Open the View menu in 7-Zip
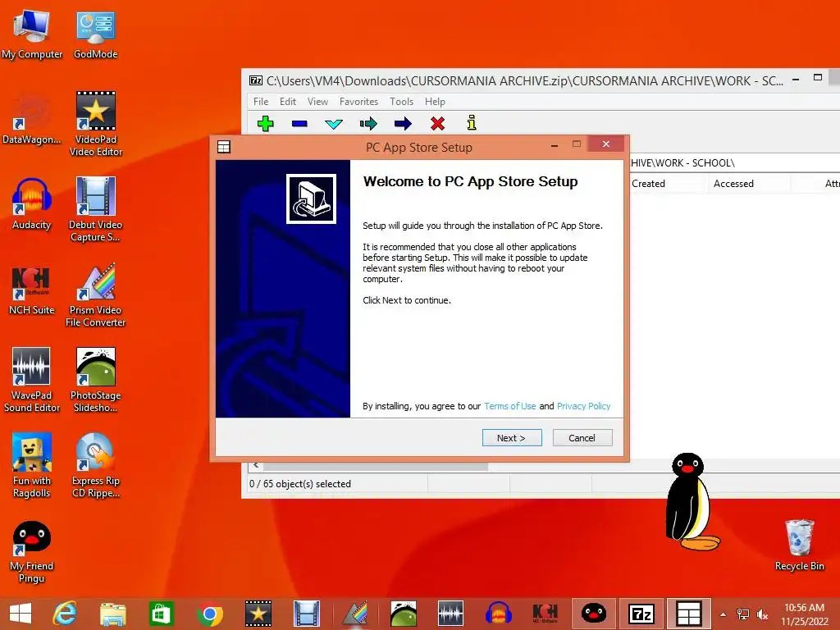The width and height of the screenshot is (840, 630). pos(317,101)
